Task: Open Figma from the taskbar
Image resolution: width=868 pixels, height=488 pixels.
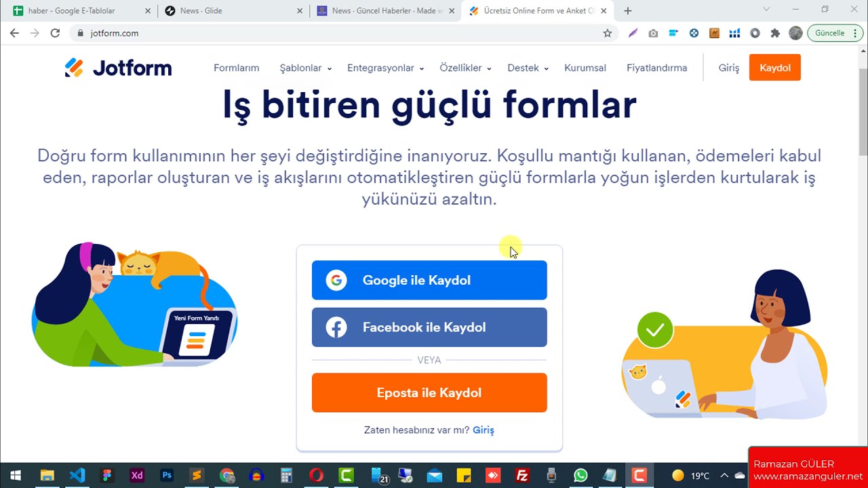Action: pos(106,475)
